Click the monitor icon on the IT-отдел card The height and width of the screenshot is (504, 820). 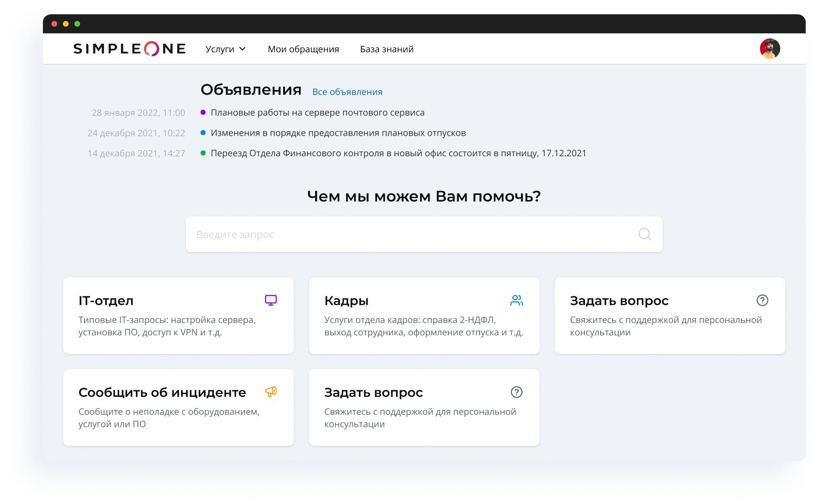coord(271,300)
